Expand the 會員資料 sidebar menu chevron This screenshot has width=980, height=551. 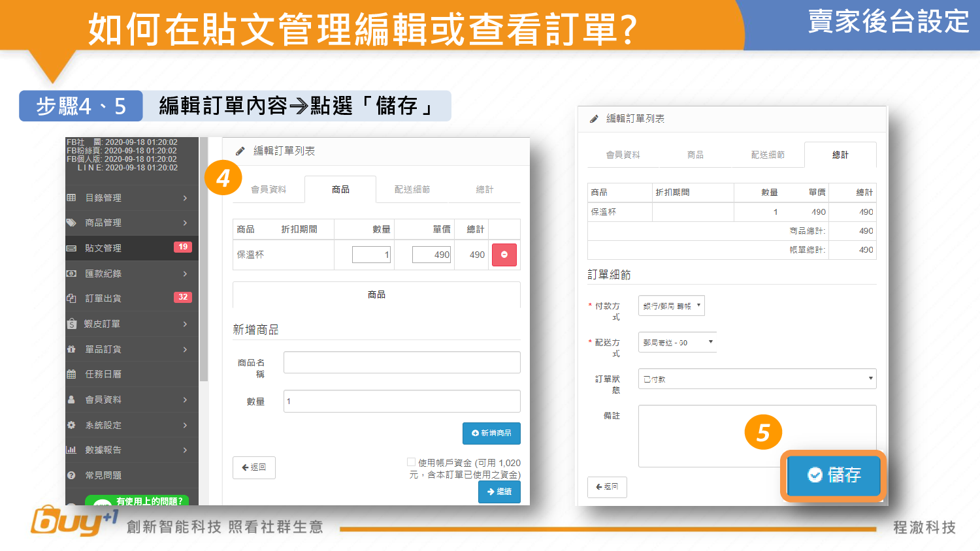pos(186,400)
